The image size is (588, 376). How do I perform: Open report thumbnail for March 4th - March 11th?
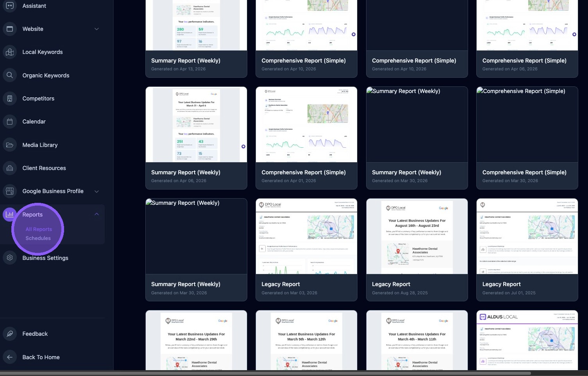(417, 340)
